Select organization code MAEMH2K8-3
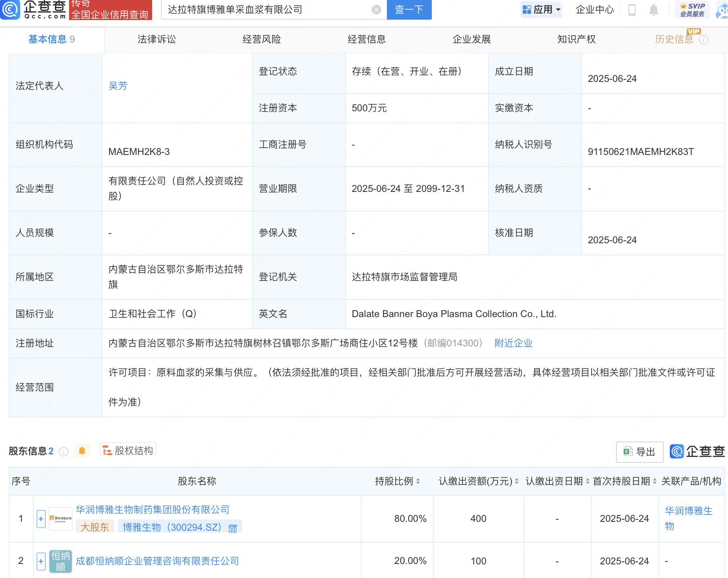 (x=139, y=152)
